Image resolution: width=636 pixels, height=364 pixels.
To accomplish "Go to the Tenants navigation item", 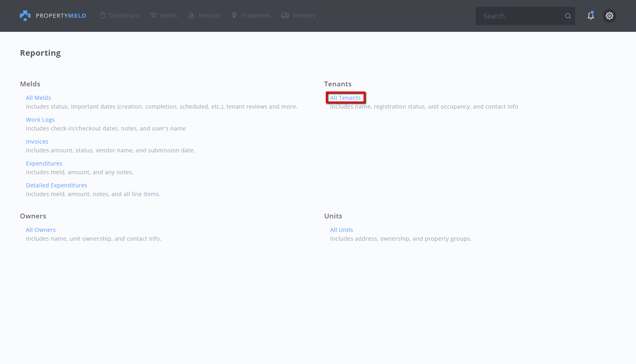I will tap(204, 16).
